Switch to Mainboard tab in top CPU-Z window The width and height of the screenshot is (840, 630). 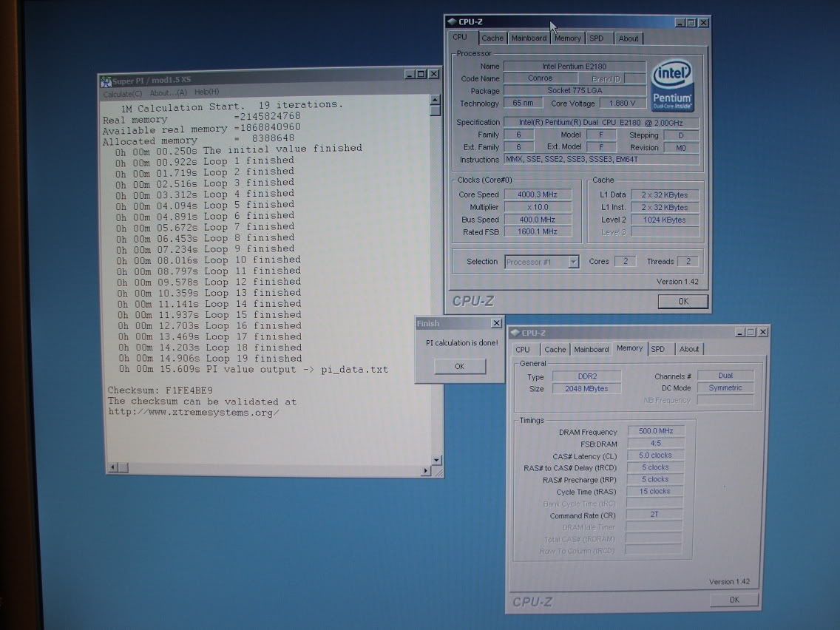pyautogui.click(x=529, y=38)
